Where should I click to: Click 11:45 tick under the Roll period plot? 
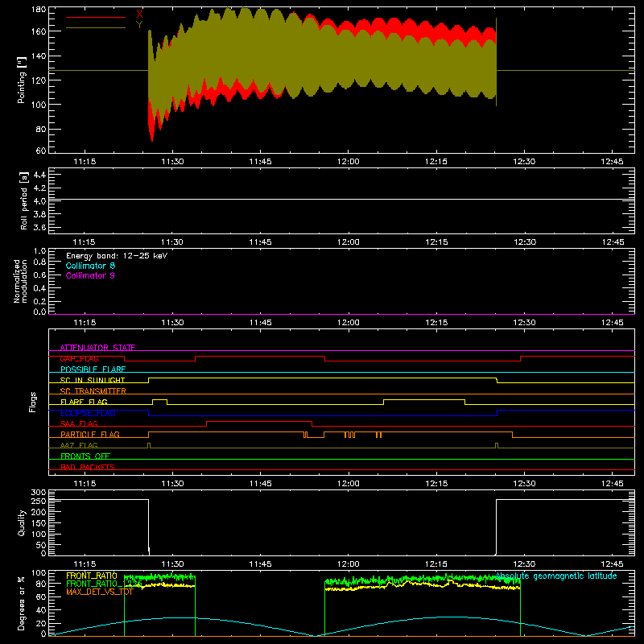pyautogui.click(x=260, y=242)
